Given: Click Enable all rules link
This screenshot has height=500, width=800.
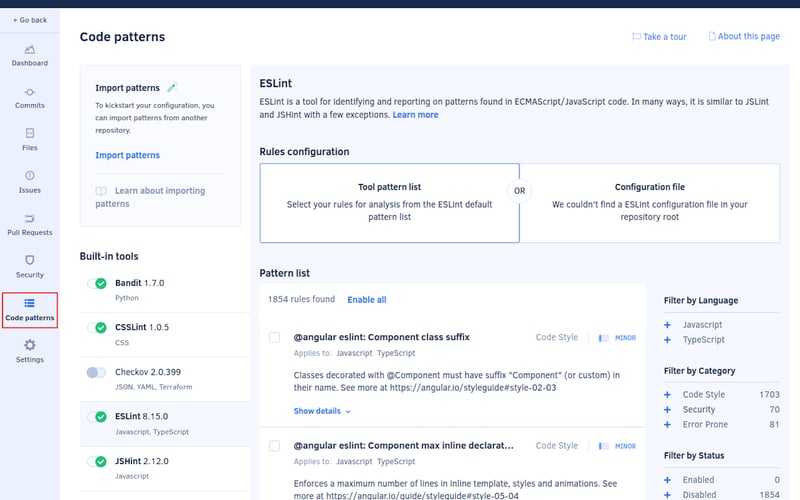Looking at the screenshot, I should point(367,299).
